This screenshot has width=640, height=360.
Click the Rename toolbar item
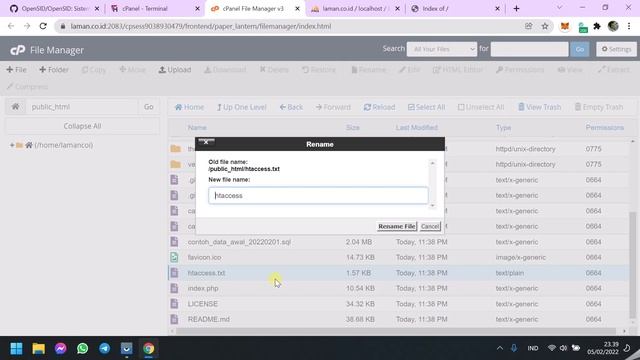click(x=369, y=70)
